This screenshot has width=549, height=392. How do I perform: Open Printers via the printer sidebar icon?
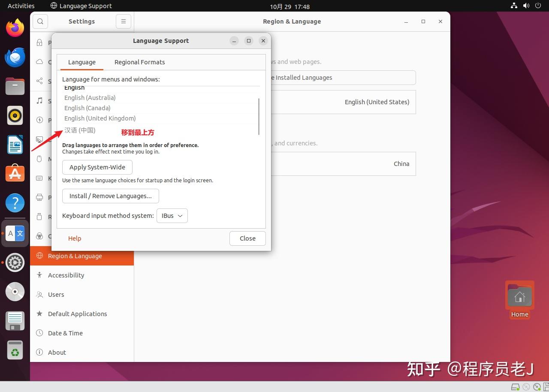[x=40, y=198]
